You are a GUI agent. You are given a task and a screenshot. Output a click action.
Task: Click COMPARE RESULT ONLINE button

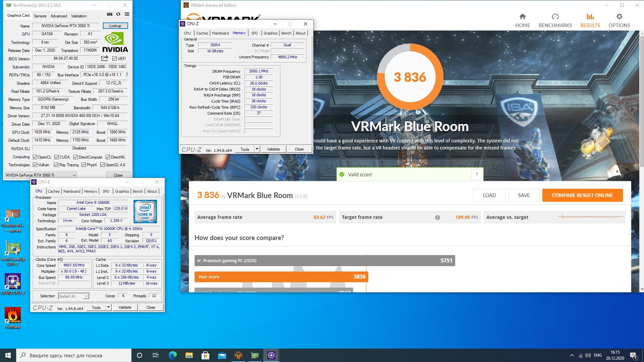click(582, 195)
